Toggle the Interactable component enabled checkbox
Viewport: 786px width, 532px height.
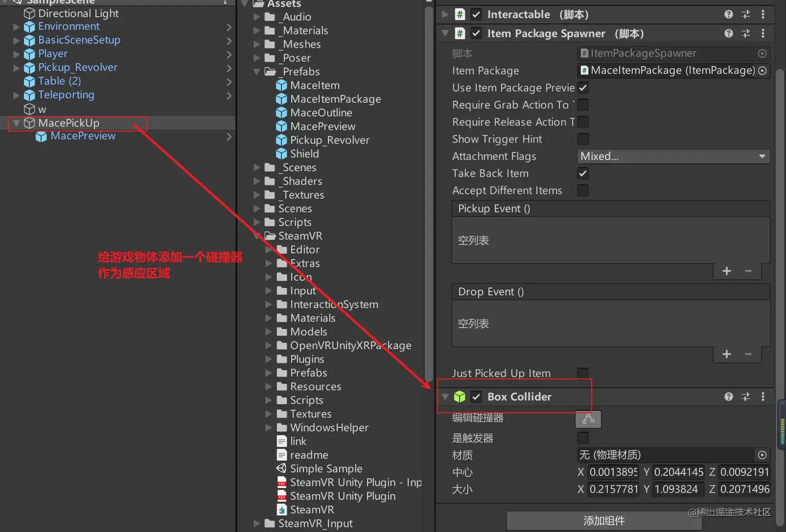pos(476,15)
